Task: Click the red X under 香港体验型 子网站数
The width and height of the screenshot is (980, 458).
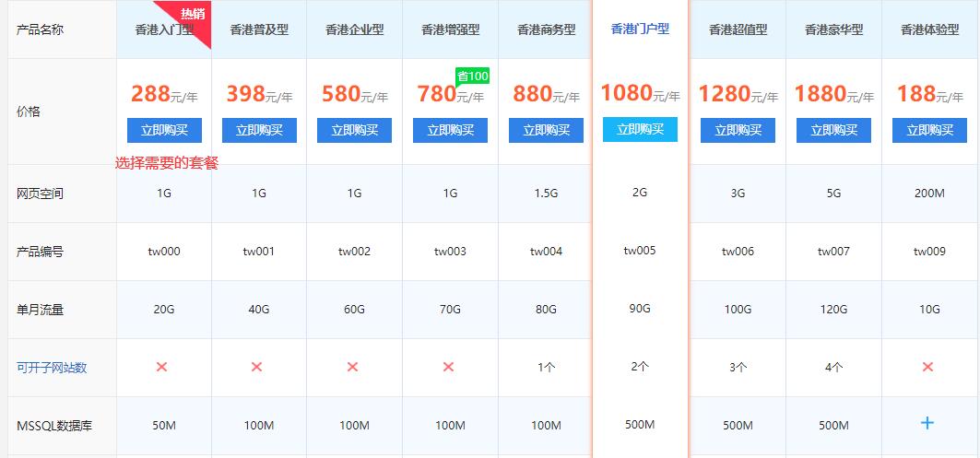Action: (927, 367)
